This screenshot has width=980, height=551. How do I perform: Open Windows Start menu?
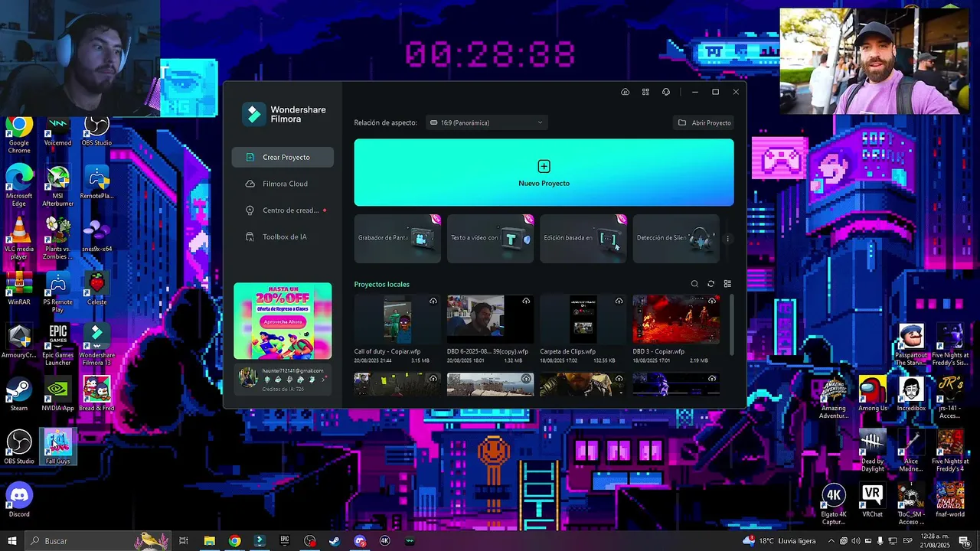pos(12,541)
